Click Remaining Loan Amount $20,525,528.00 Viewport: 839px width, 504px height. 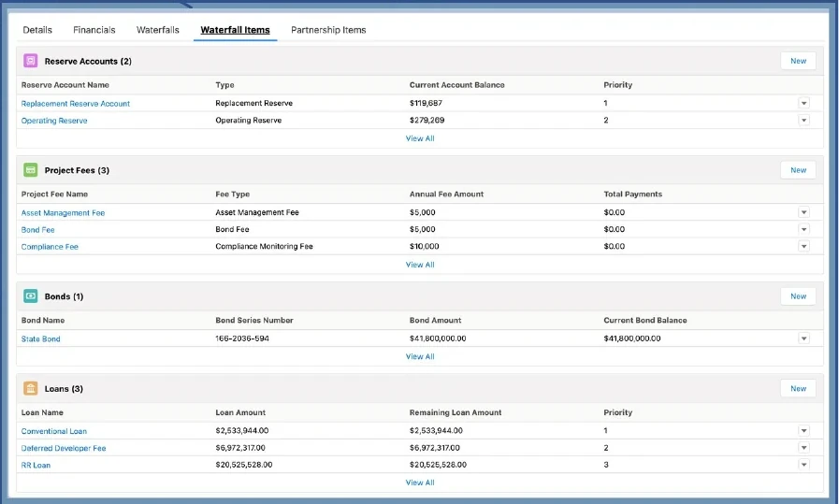click(439, 465)
